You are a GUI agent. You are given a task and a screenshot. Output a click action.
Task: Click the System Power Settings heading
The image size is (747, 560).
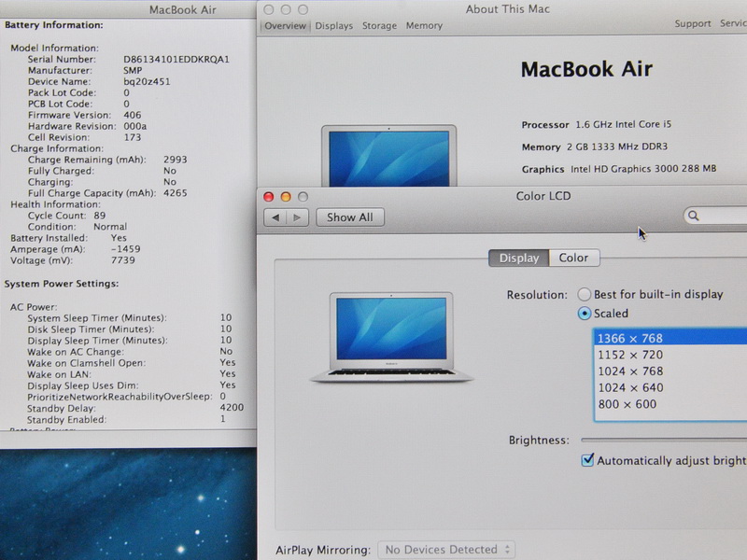pyautogui.click(x=62, y=284)
